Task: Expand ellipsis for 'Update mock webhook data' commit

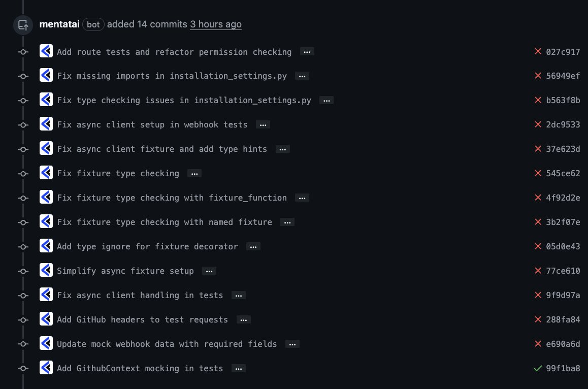Action: point(292,344)
